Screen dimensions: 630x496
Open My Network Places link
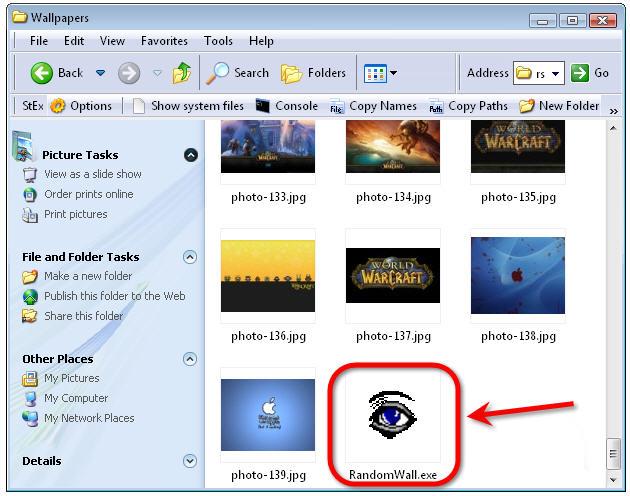[89, 418]
